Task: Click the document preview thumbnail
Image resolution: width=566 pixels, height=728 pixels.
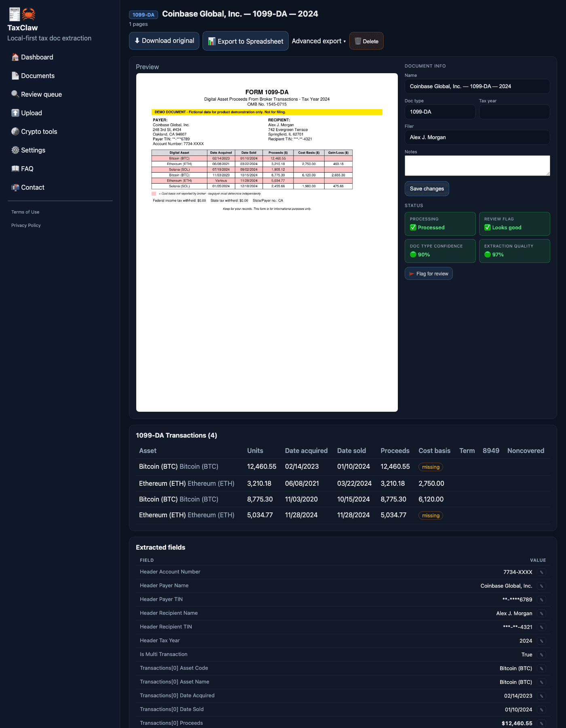Action: coord(267,242)
